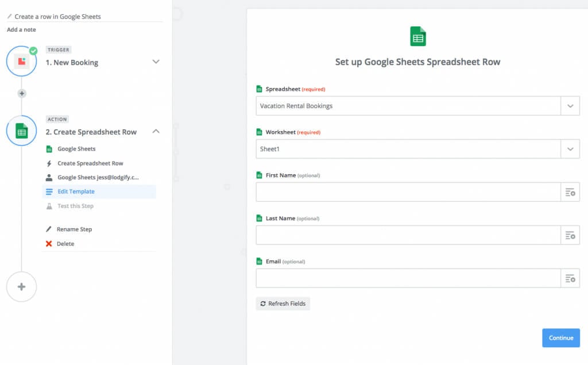Click the Continue button

pos(560,338)
